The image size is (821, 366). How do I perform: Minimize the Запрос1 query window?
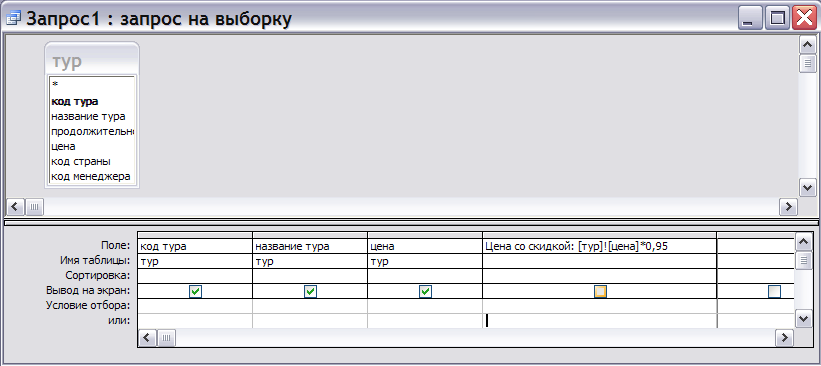click(x=750, y=19)
